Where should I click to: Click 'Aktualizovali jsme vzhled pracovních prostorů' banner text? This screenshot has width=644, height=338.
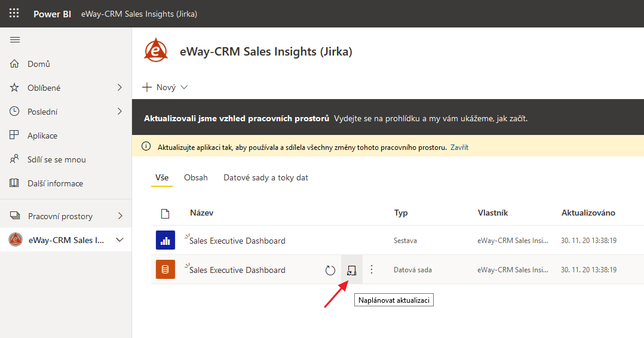pos(237,118)
